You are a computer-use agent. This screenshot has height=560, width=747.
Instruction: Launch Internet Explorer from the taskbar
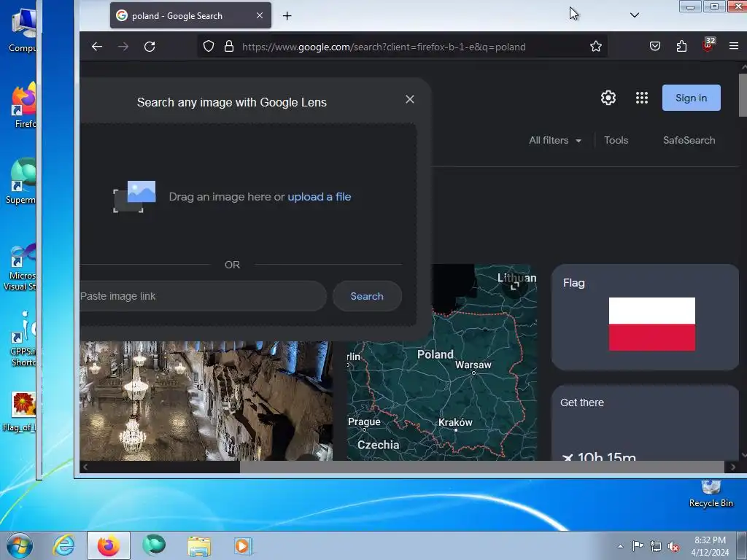click(64, 545)
